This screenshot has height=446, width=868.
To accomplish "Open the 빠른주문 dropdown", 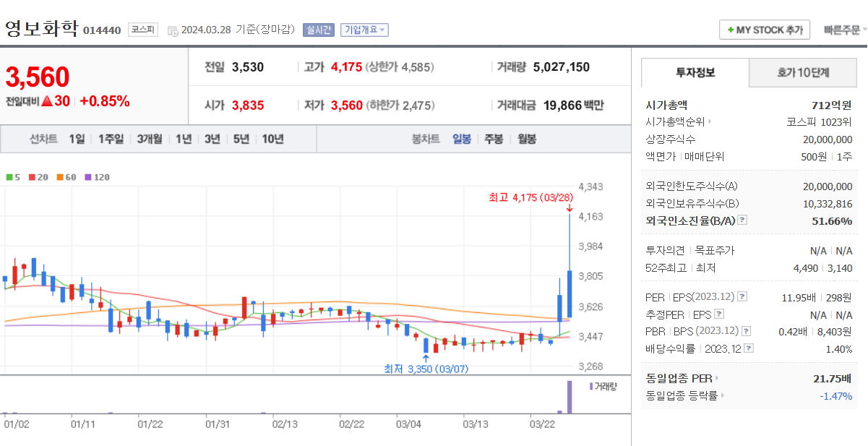I will (846, 30).
